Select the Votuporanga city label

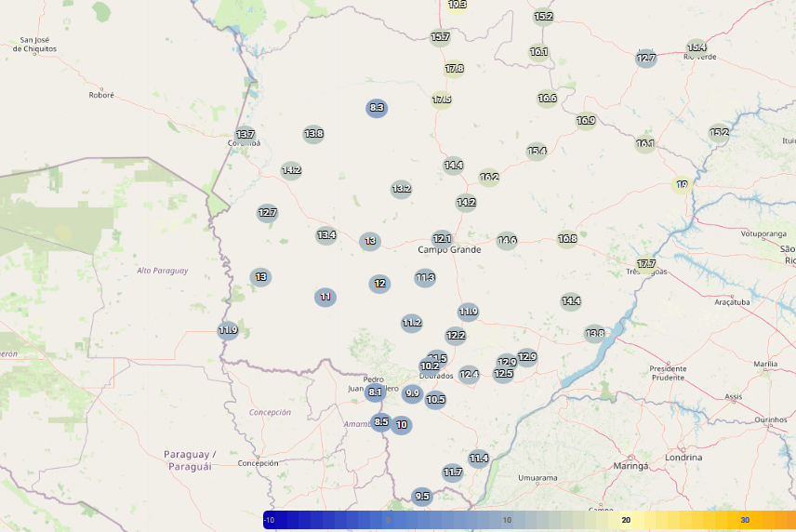tap(763, 234)
